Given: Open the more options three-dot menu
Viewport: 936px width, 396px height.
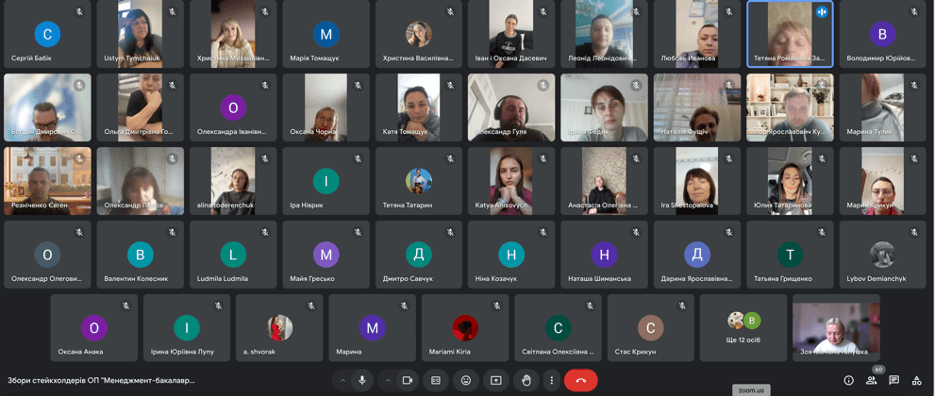Looking at the screenshot, I should (x=552, y=380).
